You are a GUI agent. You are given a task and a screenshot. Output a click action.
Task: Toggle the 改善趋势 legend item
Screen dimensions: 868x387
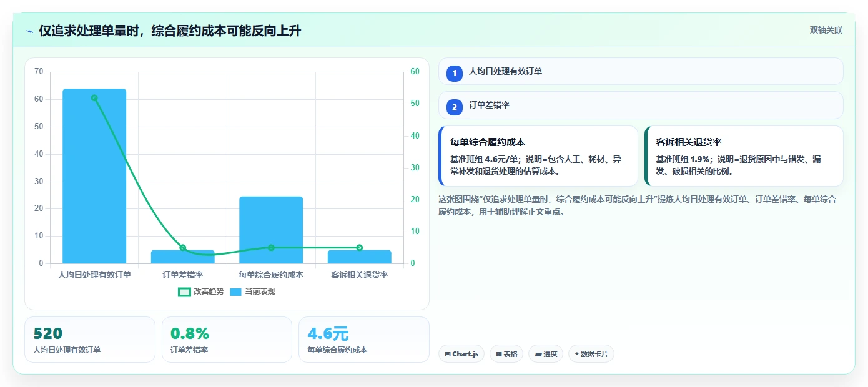click(x=200, y=291)
